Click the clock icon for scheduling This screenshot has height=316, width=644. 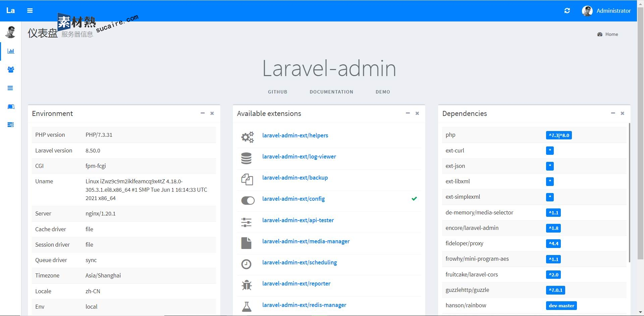tap(246, 264)
